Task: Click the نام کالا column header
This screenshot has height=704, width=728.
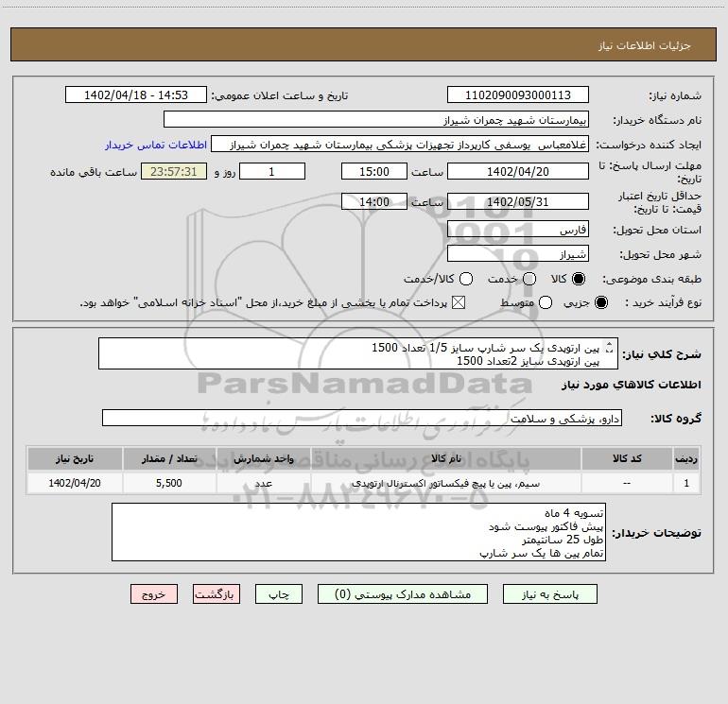Action: point(445,458)
